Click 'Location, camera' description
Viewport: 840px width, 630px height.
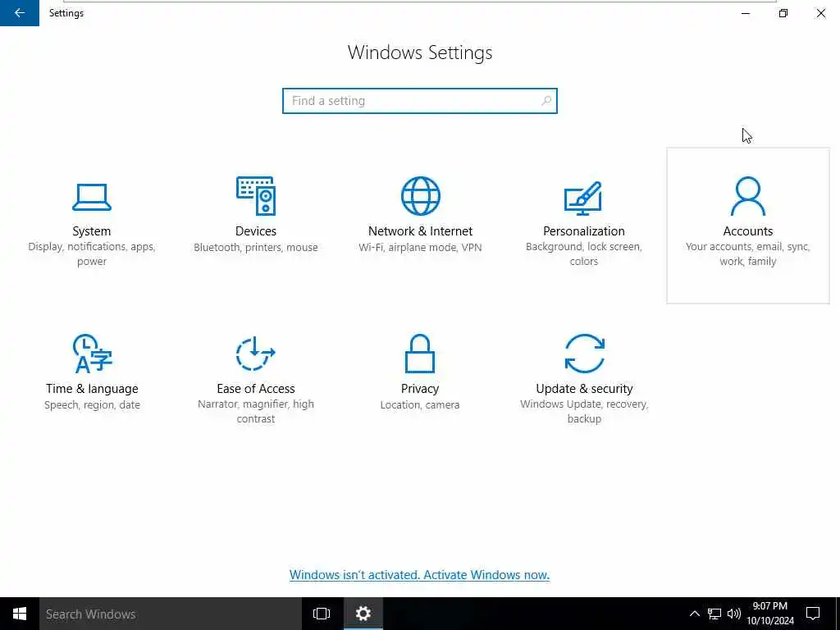[x=420, y=404]
